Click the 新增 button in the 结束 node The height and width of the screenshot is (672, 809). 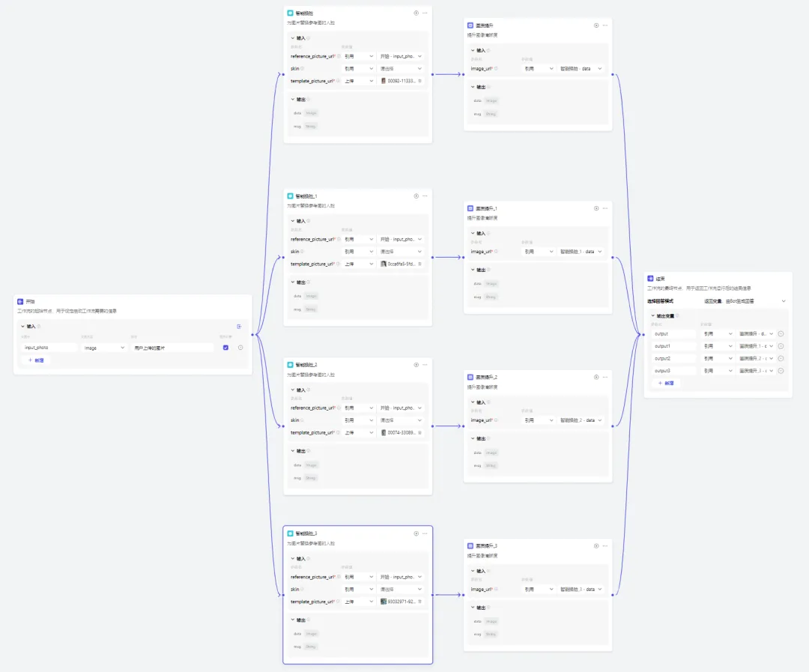pos(665,383)
